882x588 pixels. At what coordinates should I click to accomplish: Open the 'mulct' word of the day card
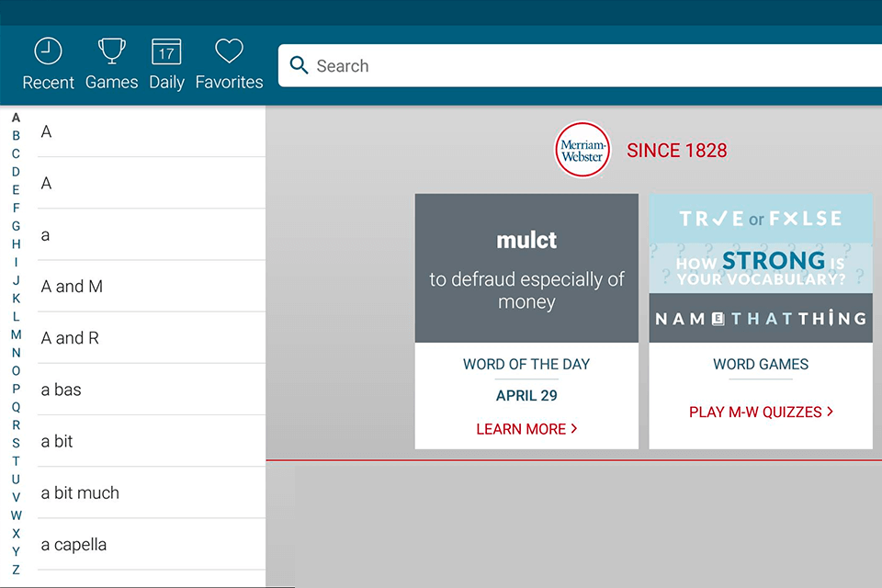[526, 268]
